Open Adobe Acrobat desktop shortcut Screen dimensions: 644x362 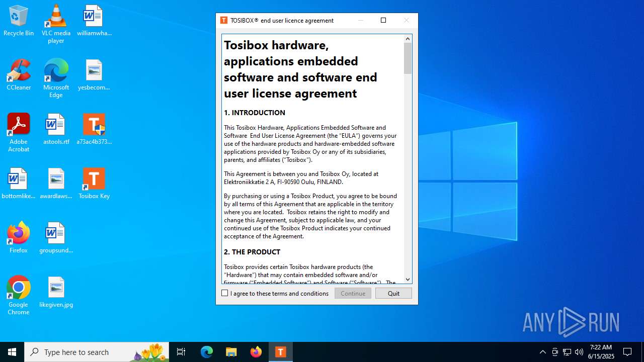coord(19,133)
